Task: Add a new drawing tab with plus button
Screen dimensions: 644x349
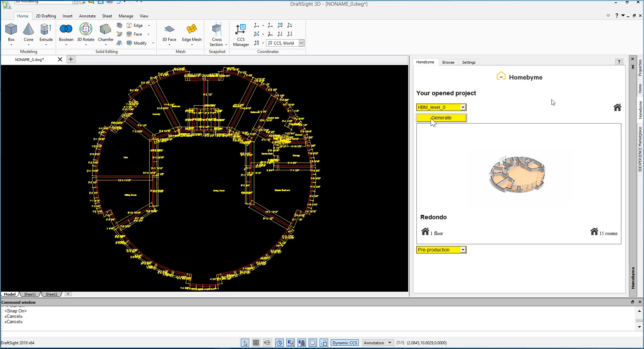Action: [x=71, y=59]
